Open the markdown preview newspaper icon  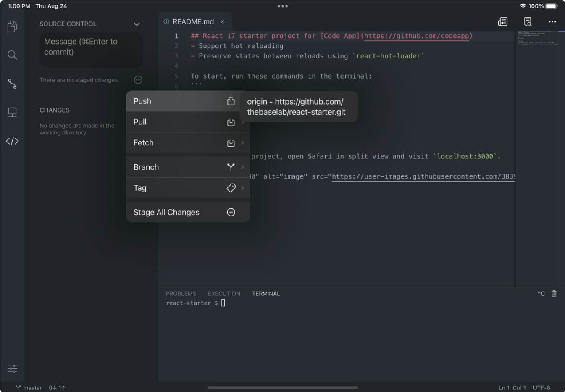502,21
